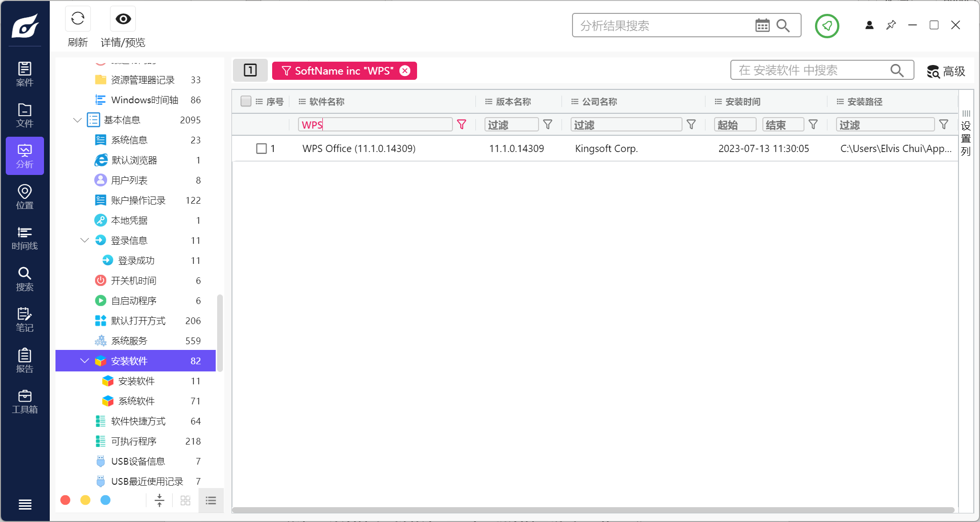The image size is (980, 522).
Task: Collapse the 登录信息 tree node
Action: click(85, 240)
